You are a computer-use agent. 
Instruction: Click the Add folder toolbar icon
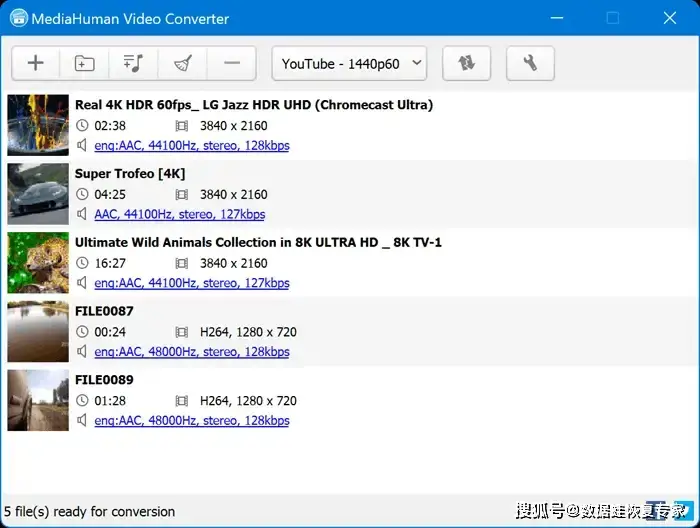tap(85, 63)
